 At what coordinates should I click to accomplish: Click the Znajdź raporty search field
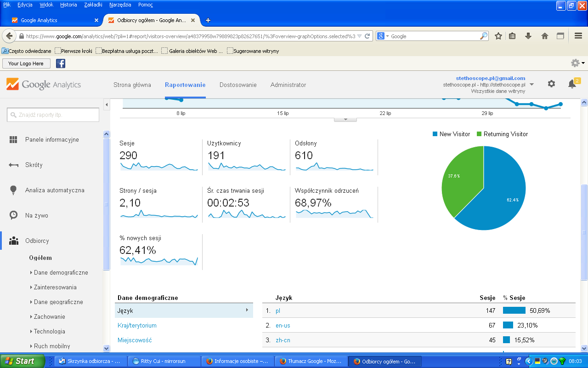[53, 115]
